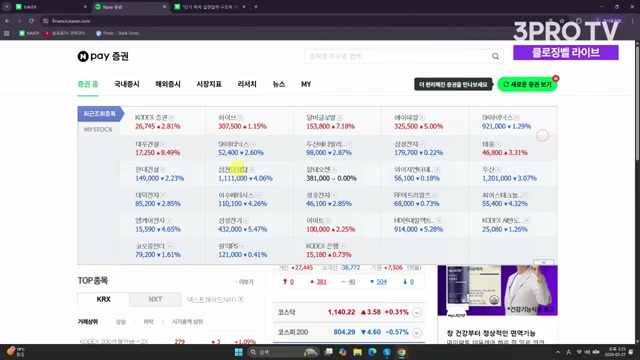
Task: Open a new browser tab with the plus icon
Action: tap(256, 7)
